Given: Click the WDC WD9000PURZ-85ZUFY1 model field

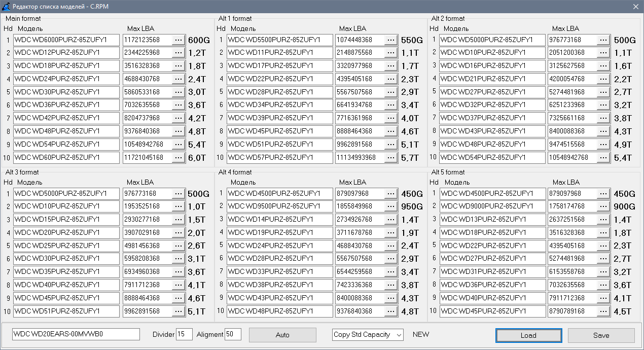Looking at the screenshot, I should click(x=492, y=206).
